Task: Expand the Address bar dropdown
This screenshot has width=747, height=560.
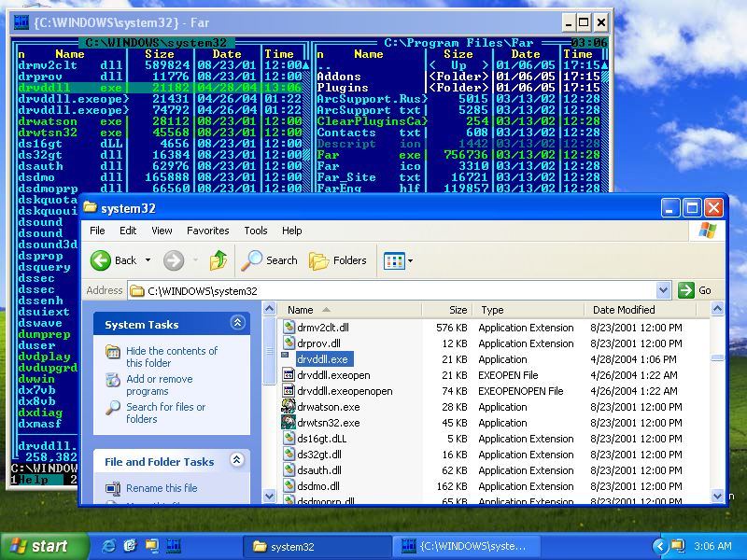Action: pyautogui.click(x=663, y=290)
